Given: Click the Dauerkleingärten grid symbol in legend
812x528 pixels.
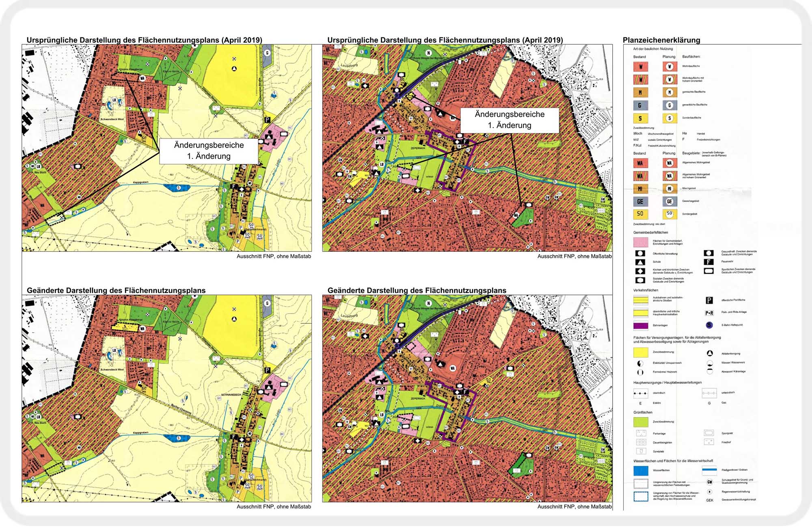Looking at the screenshot, I should tap(641, 442).
